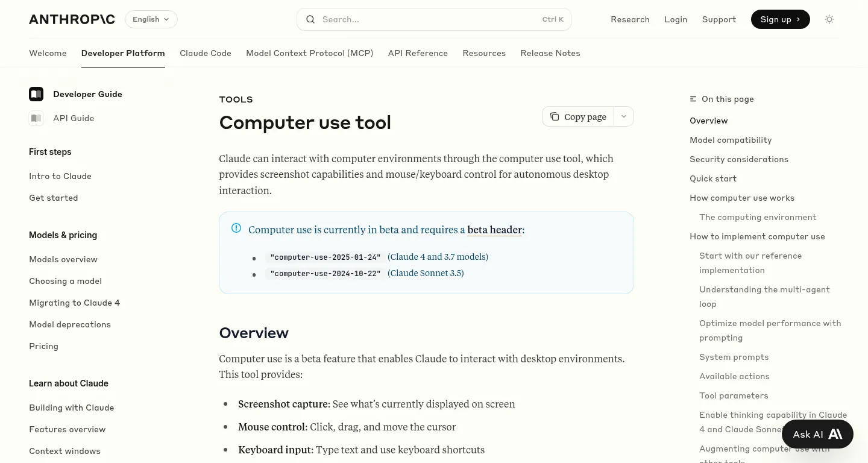This screenshot has height=463, width=868.
Task: Jump to Security considerations section
Action: point(739,159)
